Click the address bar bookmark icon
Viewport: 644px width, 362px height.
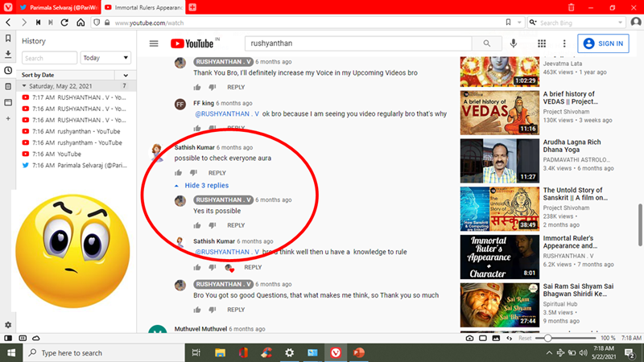click(508, 23)
